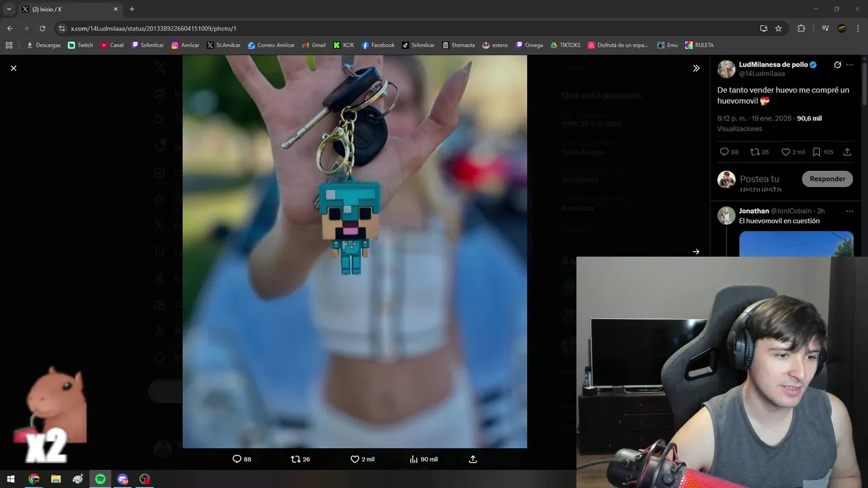Open Descargas bookmark

[x=43, y=45]
